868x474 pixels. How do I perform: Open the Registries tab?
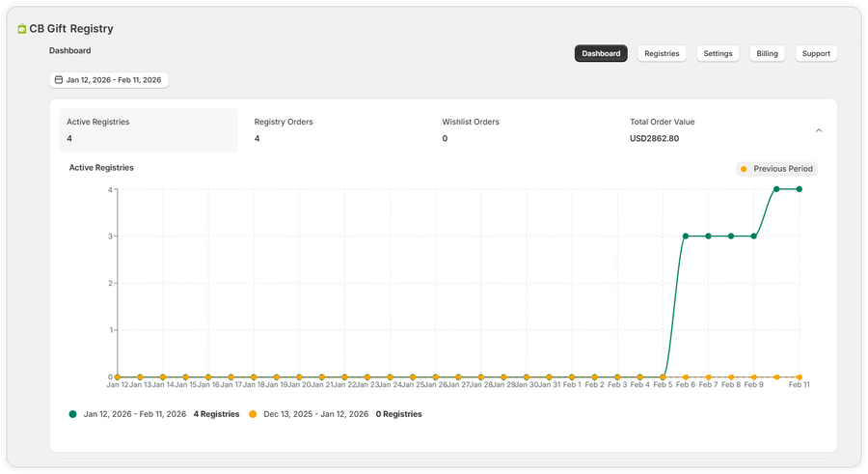coord(662,54)
